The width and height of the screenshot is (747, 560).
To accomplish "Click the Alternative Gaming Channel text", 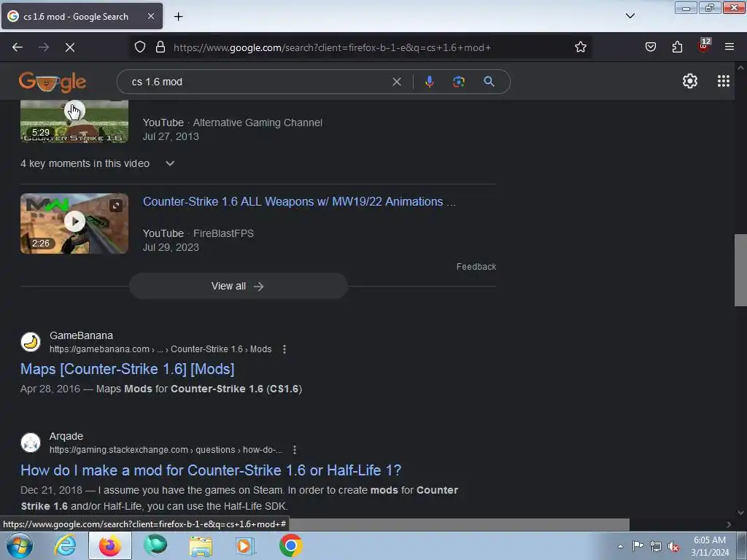I will [x=258, y=122].
